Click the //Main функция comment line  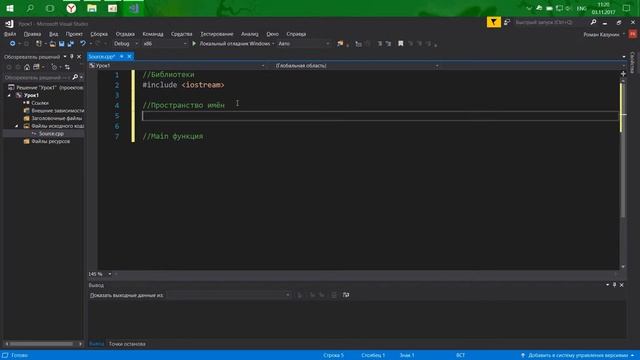pos(173,136)
